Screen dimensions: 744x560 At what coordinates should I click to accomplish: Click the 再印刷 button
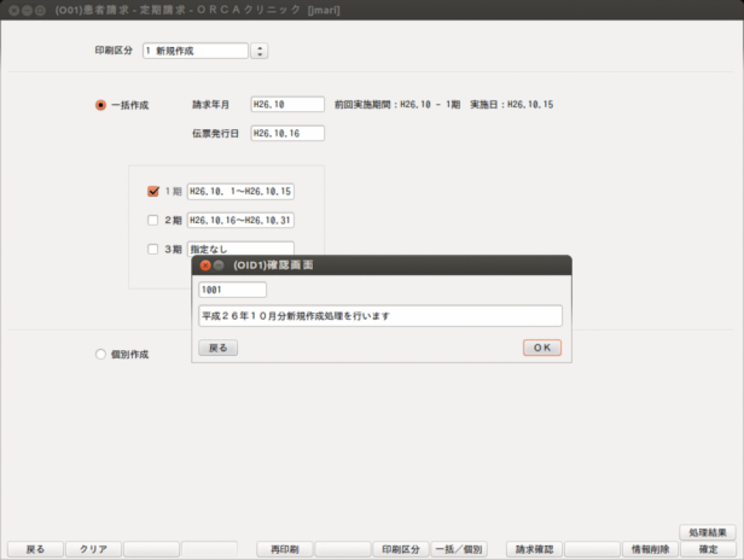tap(285, 549)
